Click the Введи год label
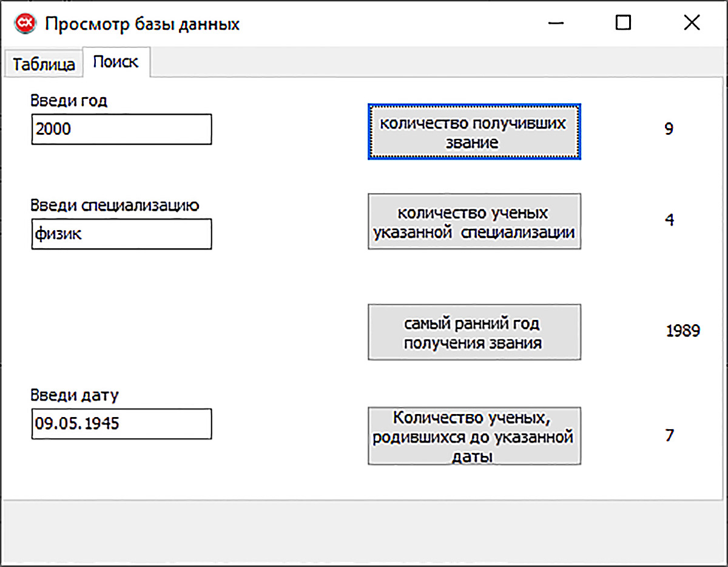 [69, 100]
